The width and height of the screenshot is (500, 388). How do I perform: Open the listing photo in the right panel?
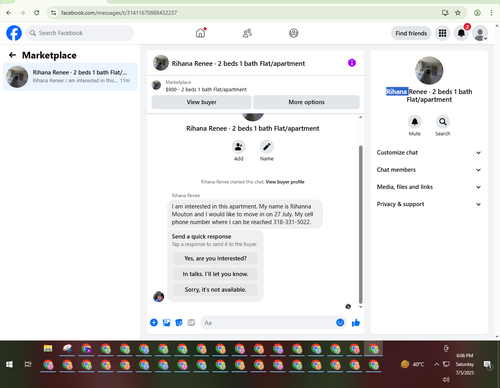pos(429,70)
